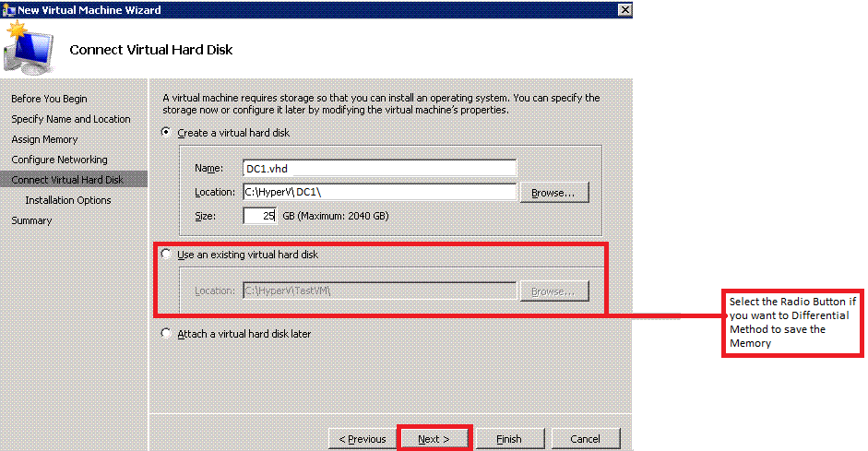Click the Previous button
Viewport: 868px width, 451px height.
pyautogui.click(x=362, y=439)
